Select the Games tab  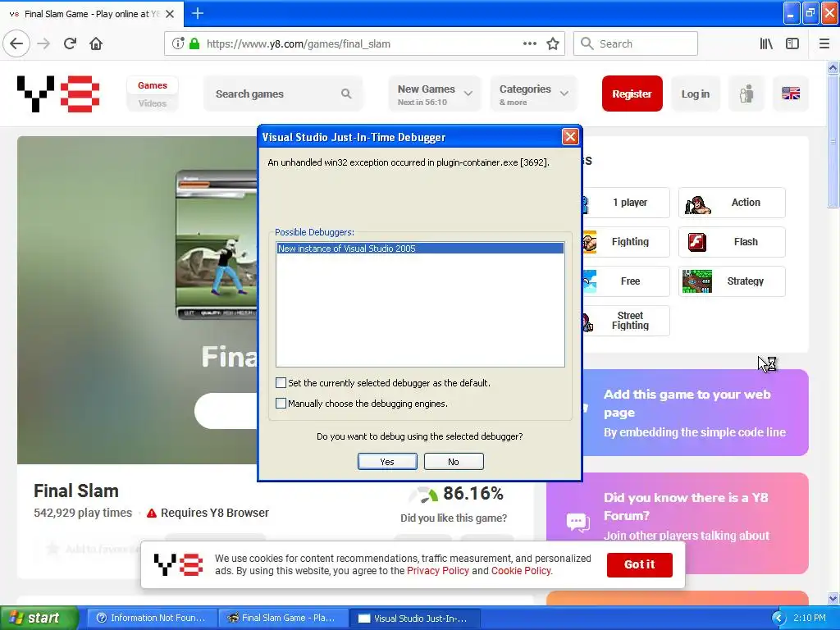[x=152, y=85]
